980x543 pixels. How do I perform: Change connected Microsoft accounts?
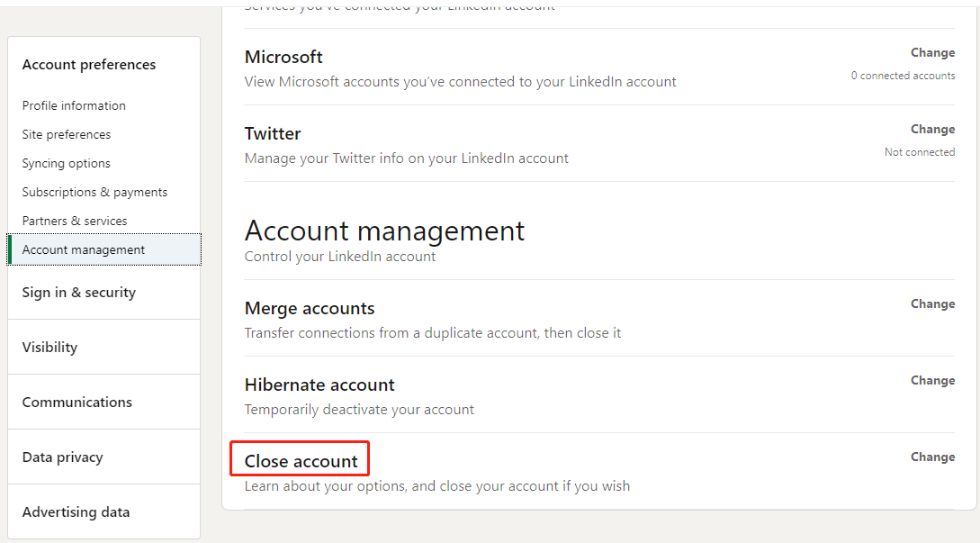tap(932, 52)
